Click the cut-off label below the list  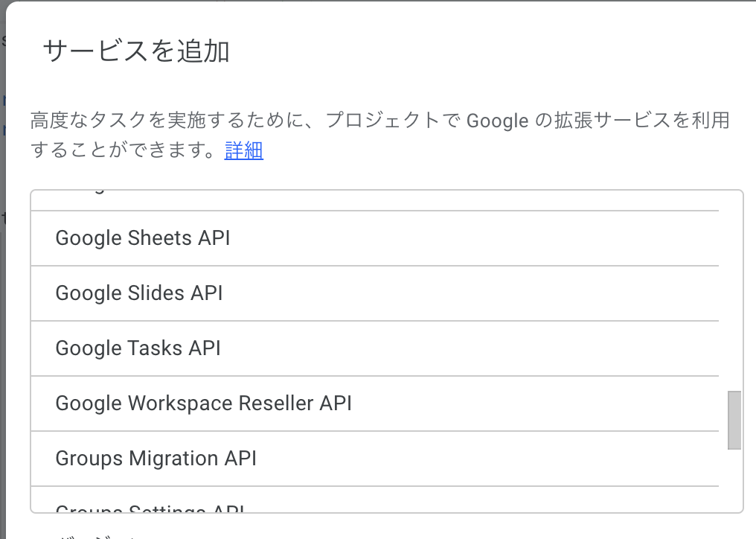click(84, 533)
